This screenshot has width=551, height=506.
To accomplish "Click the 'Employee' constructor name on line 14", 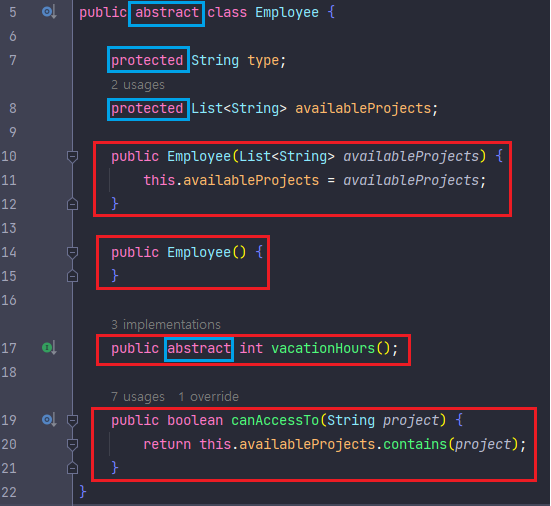I will [x=199, y=252].
